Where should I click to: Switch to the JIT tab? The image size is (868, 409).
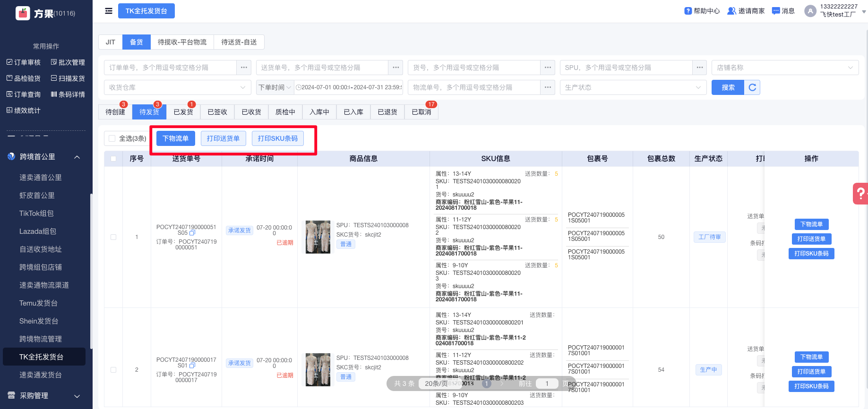[x=111, y=42]
